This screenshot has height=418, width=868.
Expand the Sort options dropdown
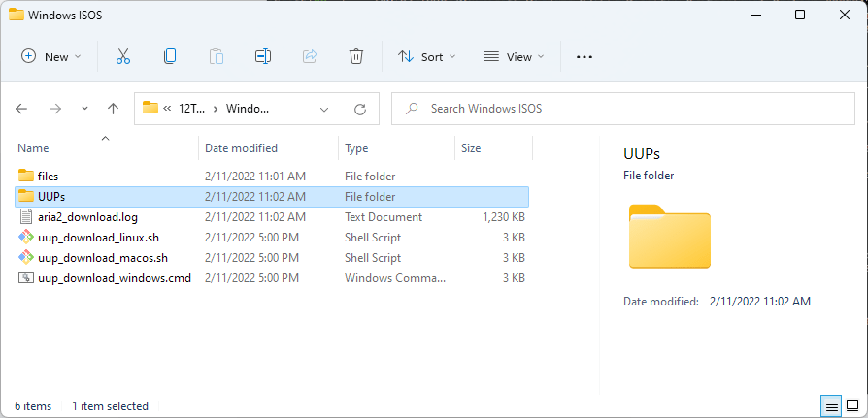point(427,57)
